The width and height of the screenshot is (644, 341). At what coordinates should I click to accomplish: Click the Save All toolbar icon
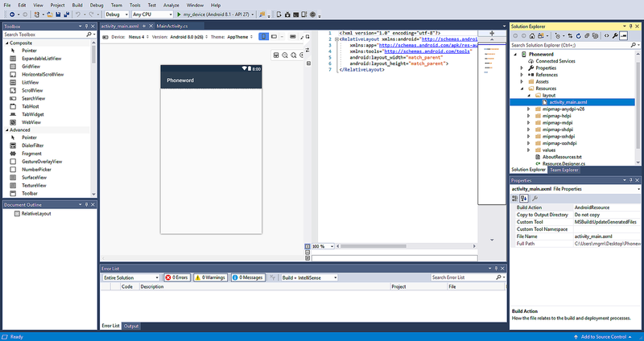tap(65, 14)
